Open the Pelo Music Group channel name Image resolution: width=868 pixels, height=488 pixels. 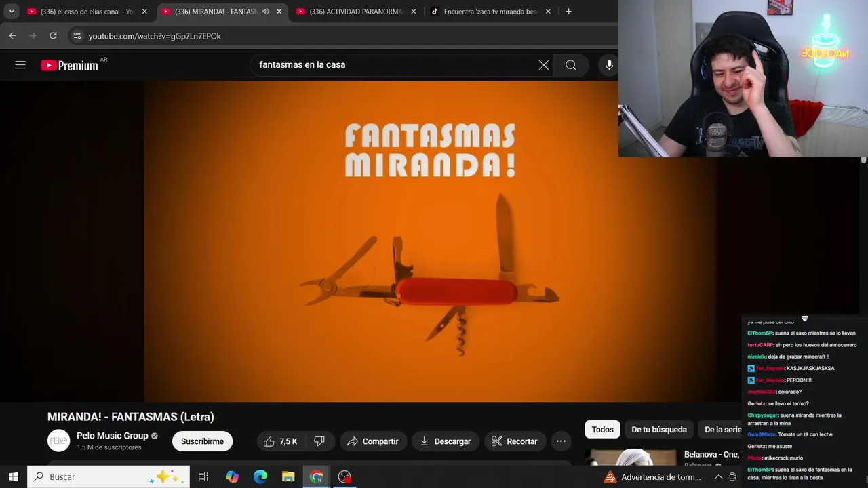[x=112, y=436]
